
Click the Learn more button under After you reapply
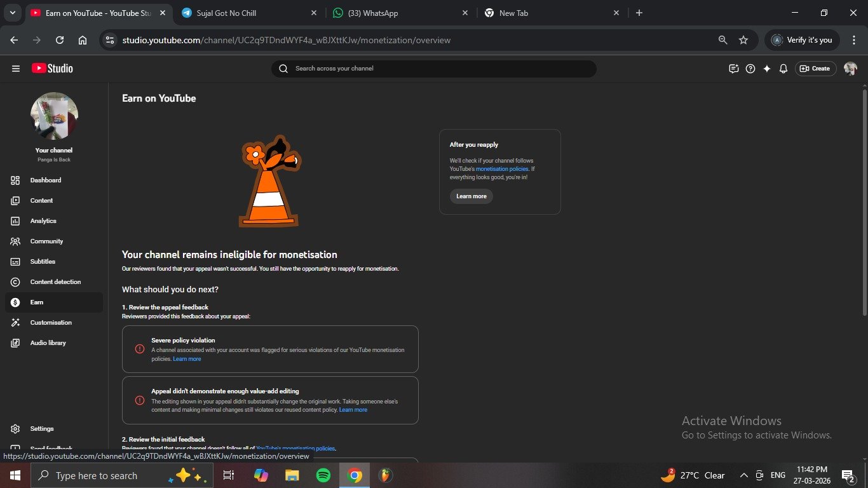pos(471,196)
